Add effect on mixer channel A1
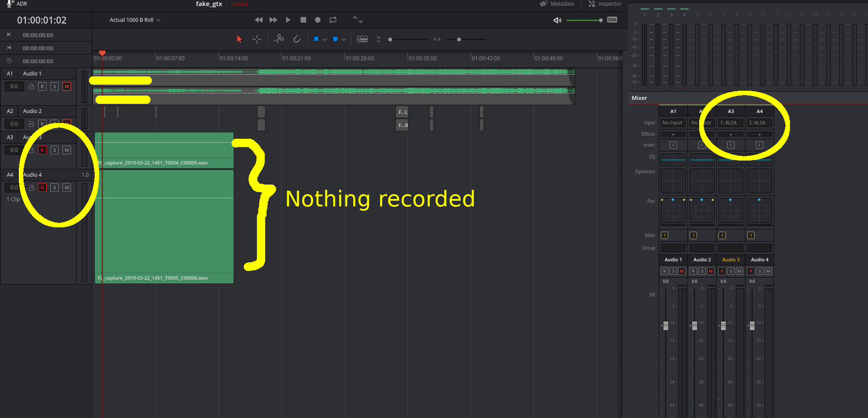 (673, 134)
